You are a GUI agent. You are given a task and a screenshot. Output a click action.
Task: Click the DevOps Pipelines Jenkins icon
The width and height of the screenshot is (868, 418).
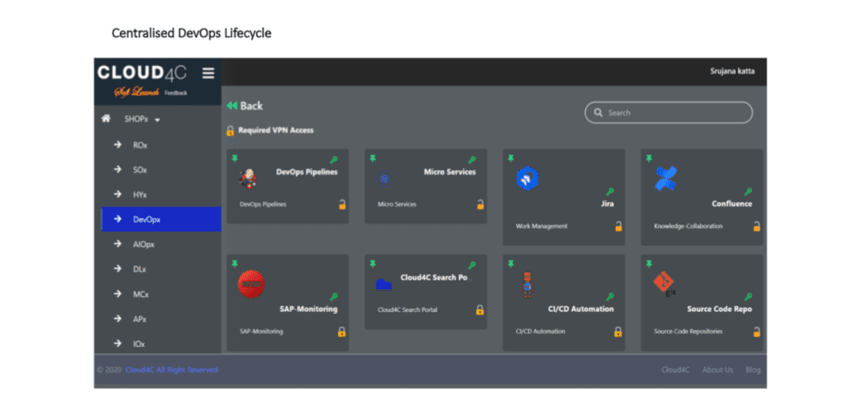point(248,178)
